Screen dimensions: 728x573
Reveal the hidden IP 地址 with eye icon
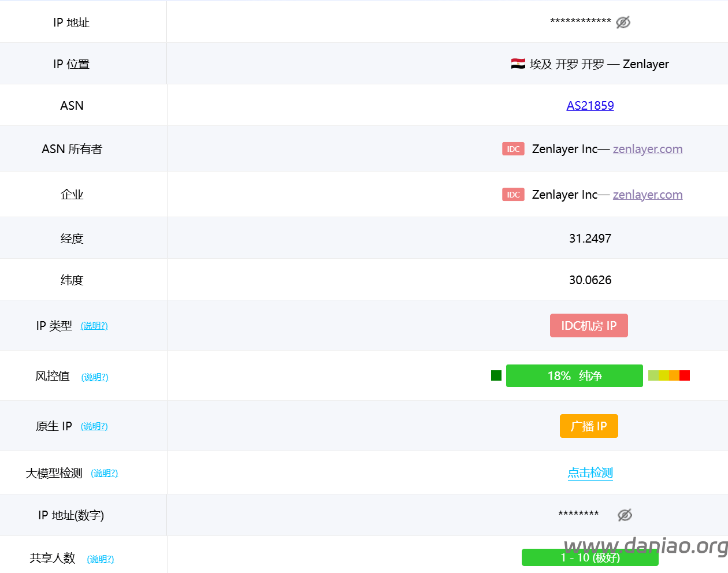[623, 23]
